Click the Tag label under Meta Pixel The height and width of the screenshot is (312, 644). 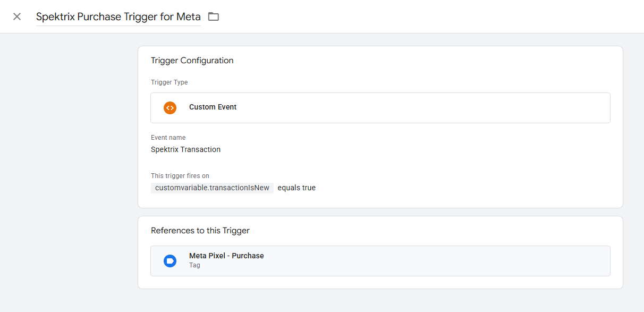coord(194,265)
